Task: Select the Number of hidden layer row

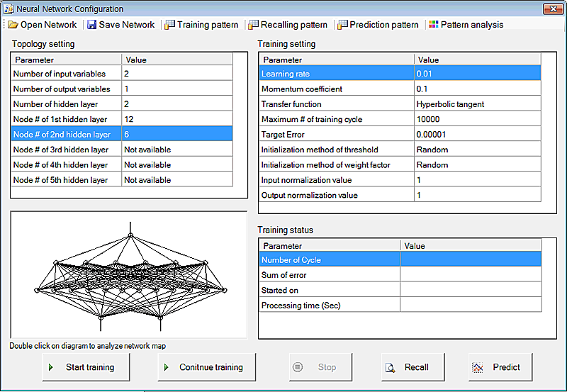Action: coord(121,104)
